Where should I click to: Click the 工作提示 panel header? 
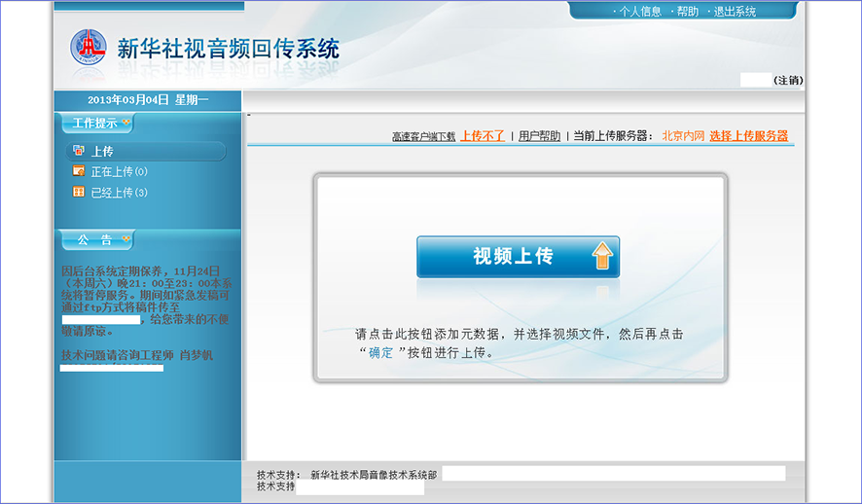click(x=96, y=124)
